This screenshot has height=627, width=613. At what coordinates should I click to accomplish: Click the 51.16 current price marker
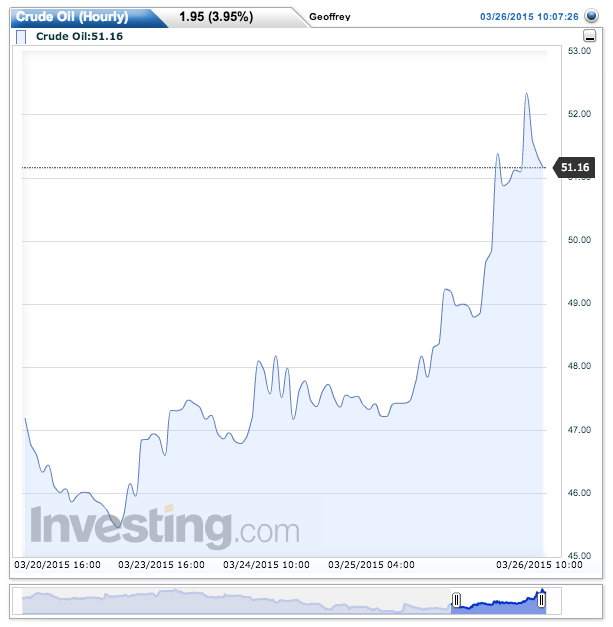(575, 168)
